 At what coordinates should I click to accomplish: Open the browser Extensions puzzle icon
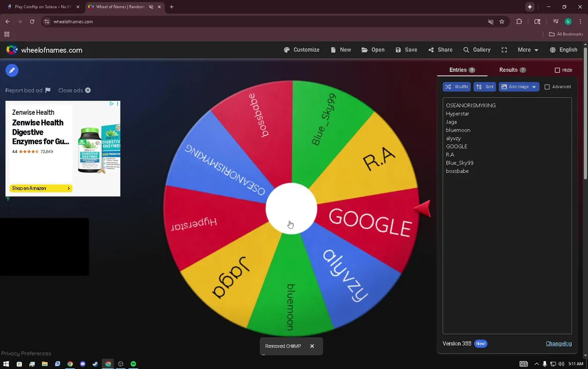(519, 22)
